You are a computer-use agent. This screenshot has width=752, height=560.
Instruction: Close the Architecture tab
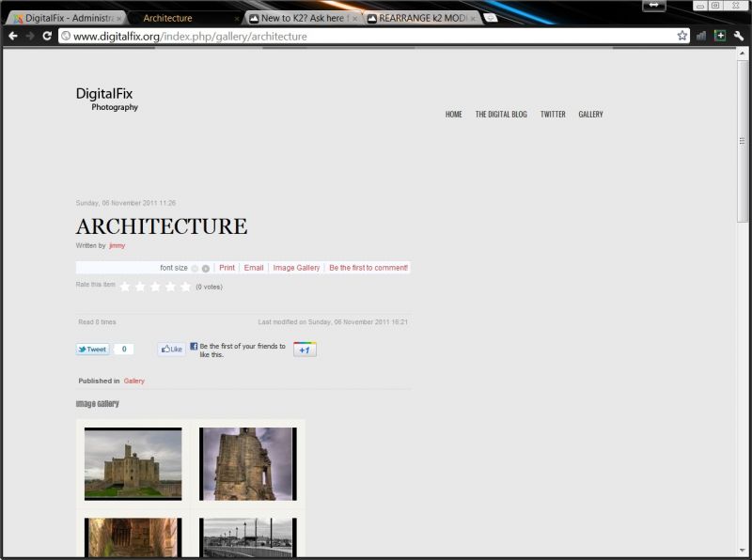(x=237, y=19)
